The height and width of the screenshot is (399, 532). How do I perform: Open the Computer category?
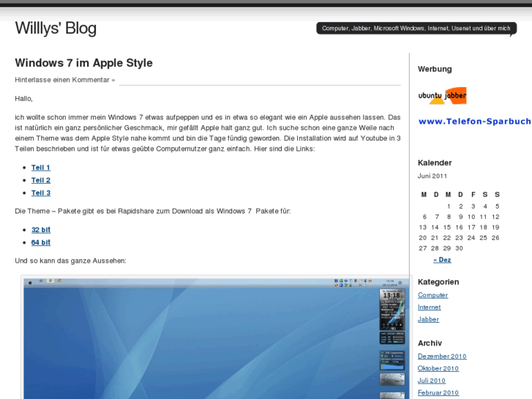432,295
